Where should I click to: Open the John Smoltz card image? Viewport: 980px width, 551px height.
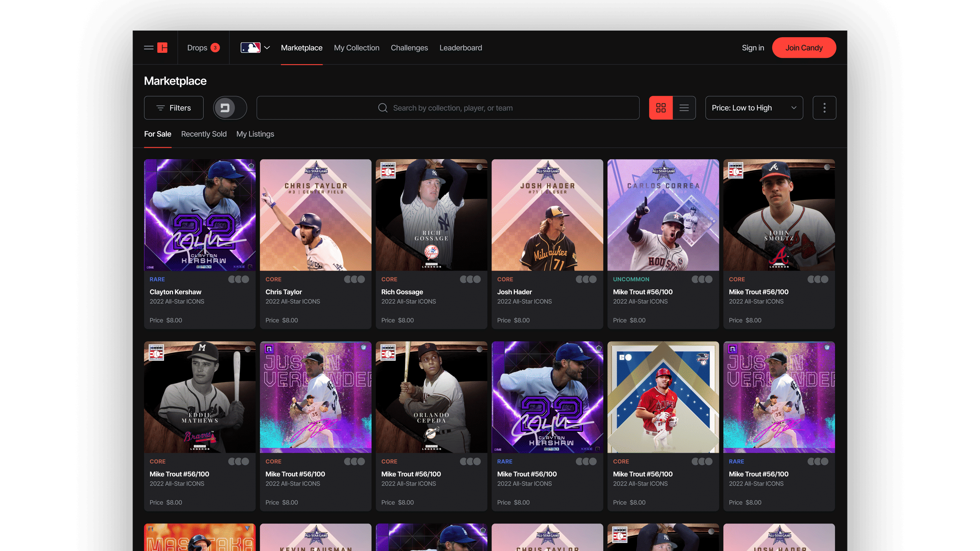(x=779, y=215)
